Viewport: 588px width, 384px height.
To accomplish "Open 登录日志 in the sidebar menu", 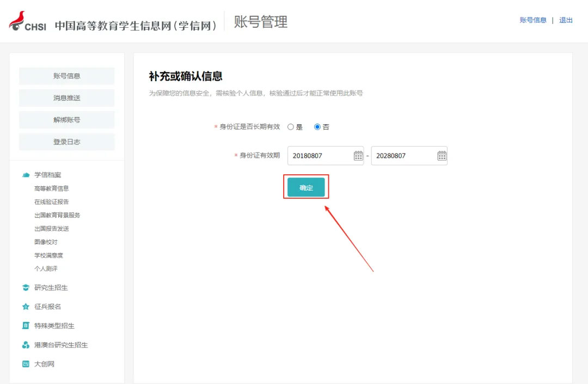I will (x=67, y=142).
